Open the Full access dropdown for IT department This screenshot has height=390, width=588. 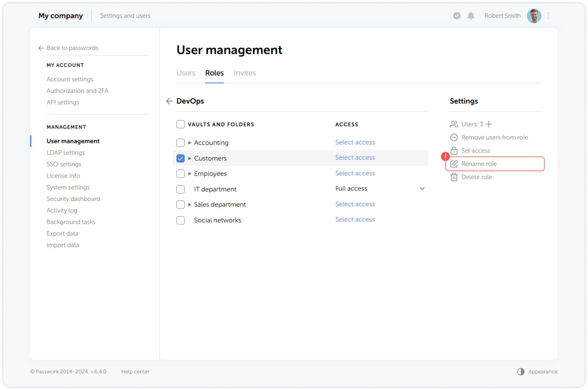(x=422, y=188)
